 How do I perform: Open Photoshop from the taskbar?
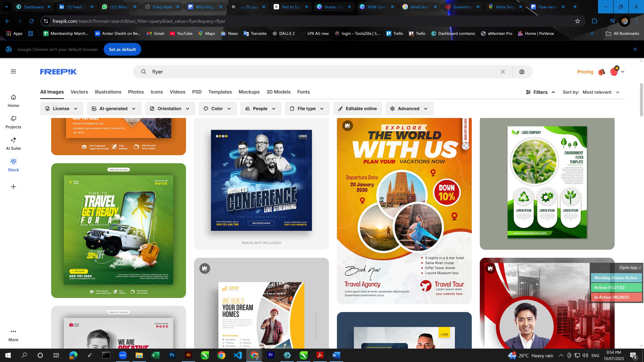pos(172,355)
